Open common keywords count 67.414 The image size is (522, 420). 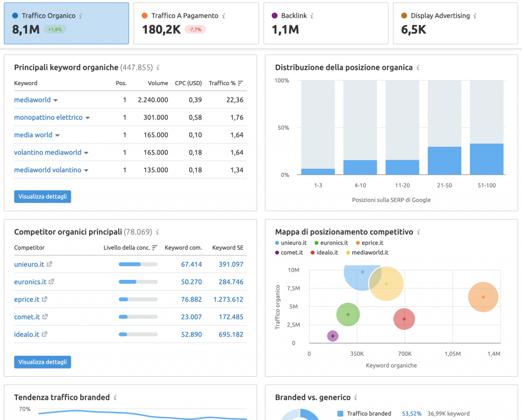[192, 264]
